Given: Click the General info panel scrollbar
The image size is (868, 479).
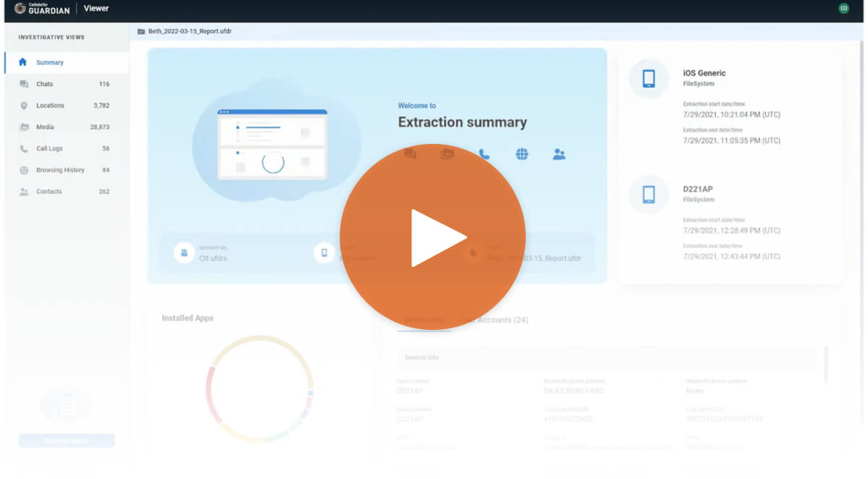Looking at the screenshot, I should (825, 365).
